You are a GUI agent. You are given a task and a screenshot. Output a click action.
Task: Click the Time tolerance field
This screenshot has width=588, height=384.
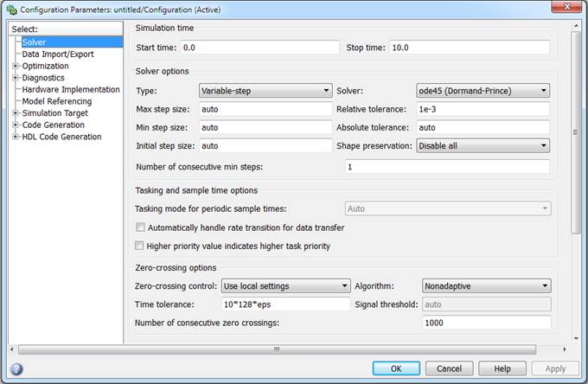(x=286, y=304)
